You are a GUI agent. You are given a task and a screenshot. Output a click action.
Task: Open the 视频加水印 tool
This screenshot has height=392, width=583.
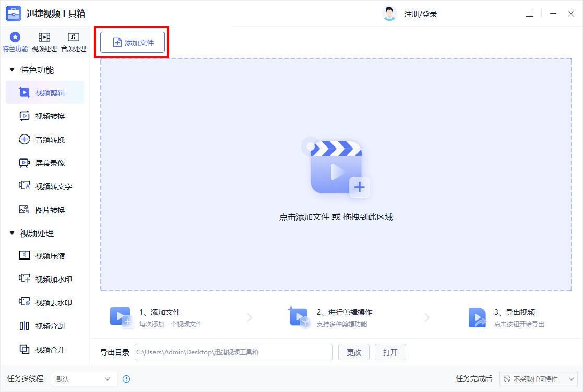44,279
